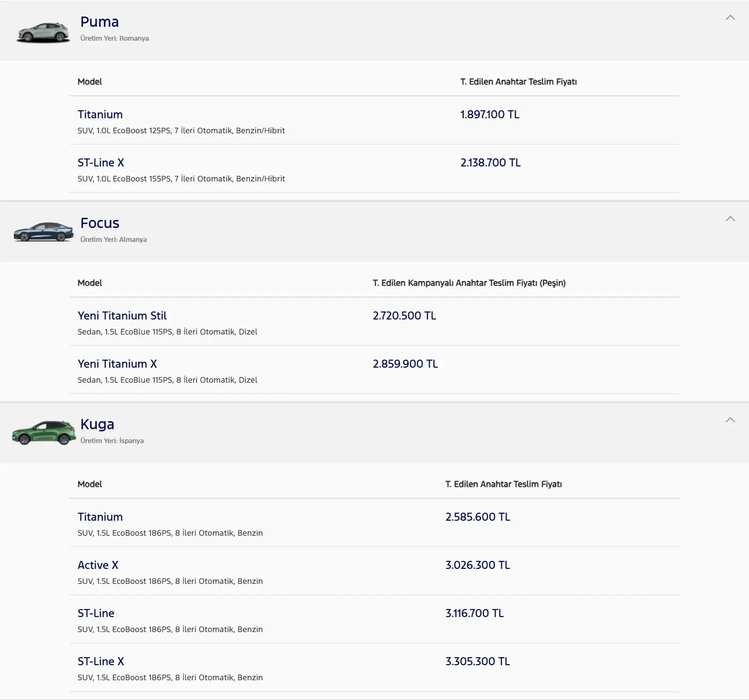749x700 pixels.
Task: Click the Kuga section heading
Action: click(97, 424)
